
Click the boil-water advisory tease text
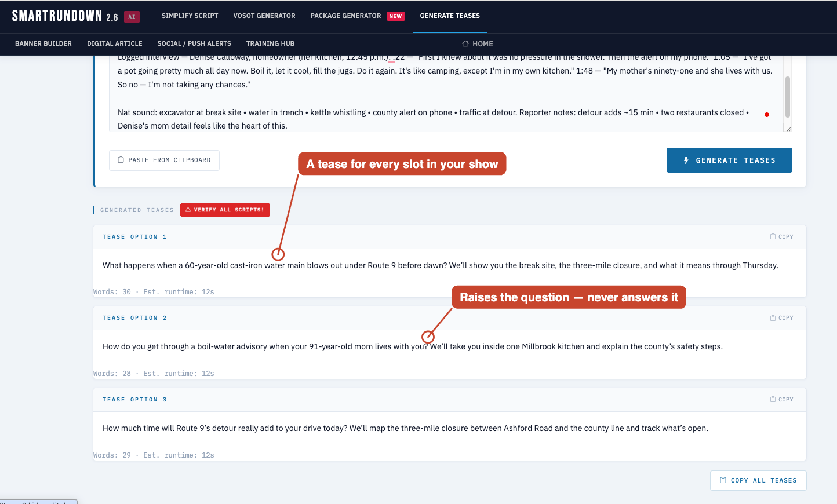coord(413,346)
